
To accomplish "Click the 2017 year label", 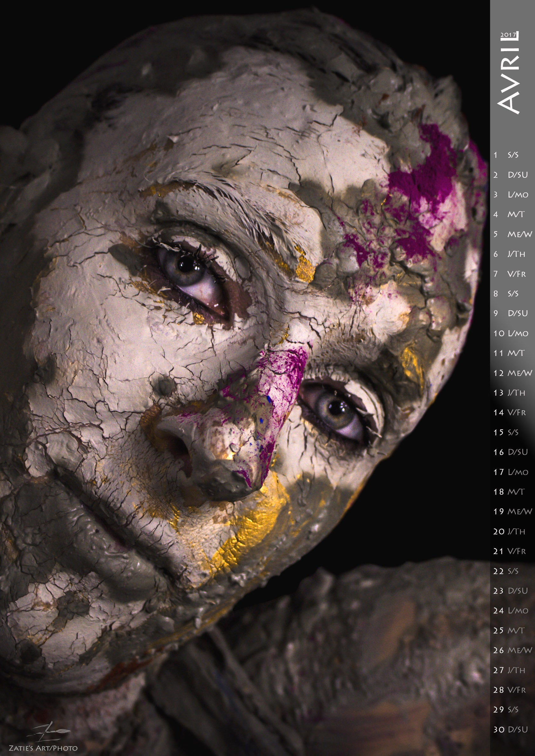I will tap(508, 35).
